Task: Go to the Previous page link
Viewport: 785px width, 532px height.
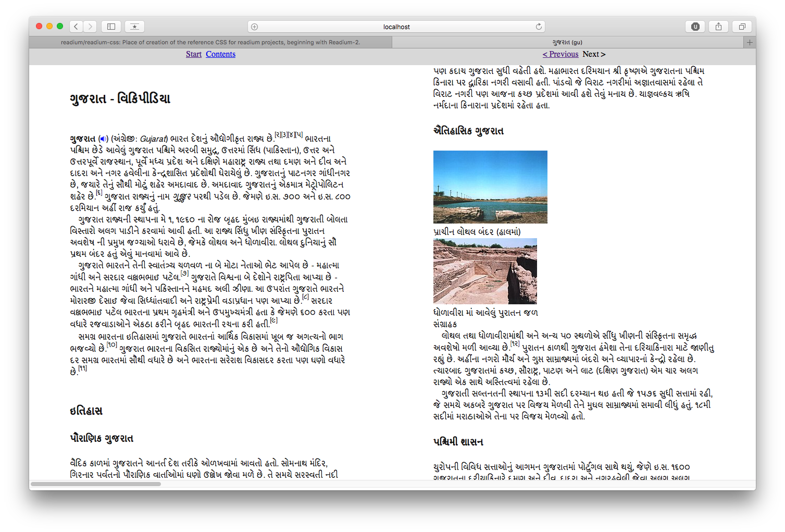Action: (x=560, y=54)
